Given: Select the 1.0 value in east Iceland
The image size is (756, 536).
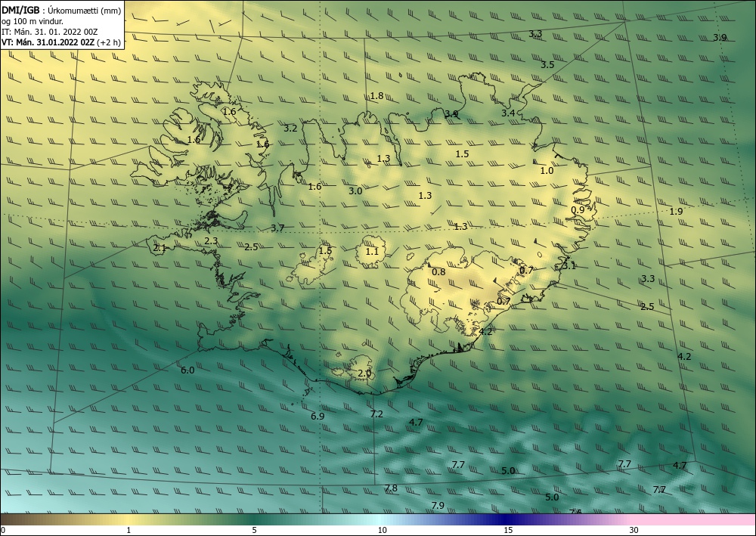Looking at the screenshot, I should 547,171.
